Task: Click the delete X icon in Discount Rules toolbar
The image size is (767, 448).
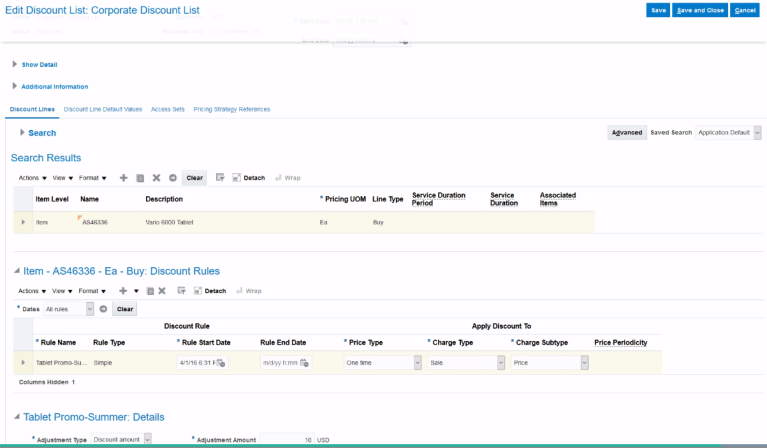Action: [161, 291]
